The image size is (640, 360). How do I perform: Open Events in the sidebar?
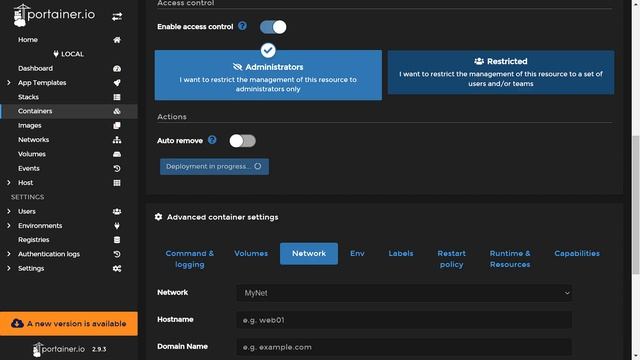[x=29, y=169]
